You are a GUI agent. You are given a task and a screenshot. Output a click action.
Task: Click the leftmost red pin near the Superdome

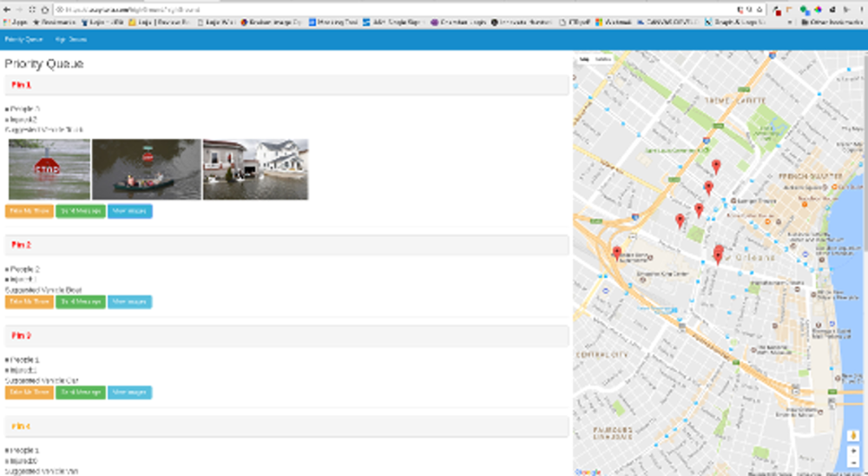(x=616, y=254)
